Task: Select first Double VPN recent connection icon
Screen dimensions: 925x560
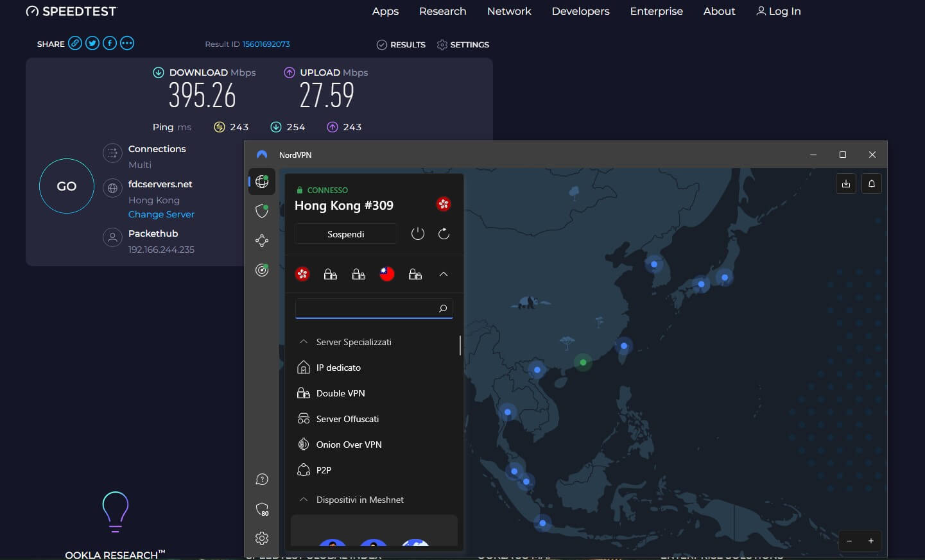Action: pyautogui.click(x=331, y=274)
